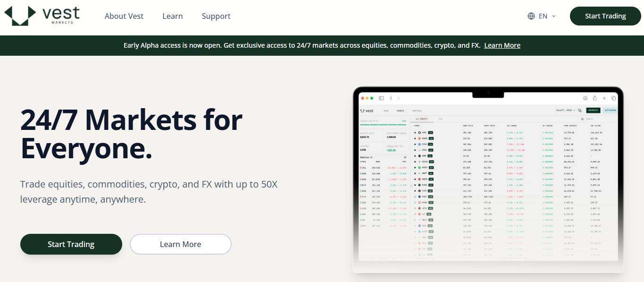Click the back arrow in the browser toolbar
This screenshot has height=282, width=644.
(391, 98)
